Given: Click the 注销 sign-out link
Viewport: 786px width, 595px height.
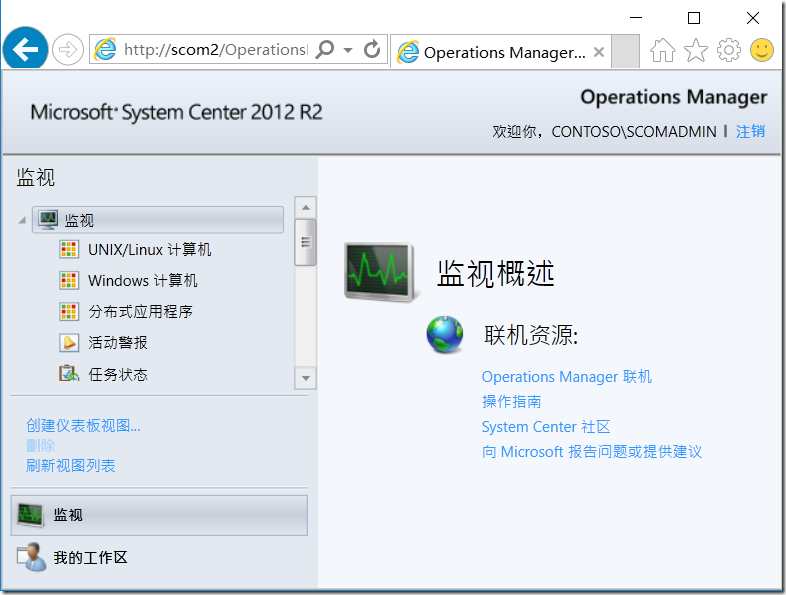Looking at the screenshot, I should click(x=750, y=131).
